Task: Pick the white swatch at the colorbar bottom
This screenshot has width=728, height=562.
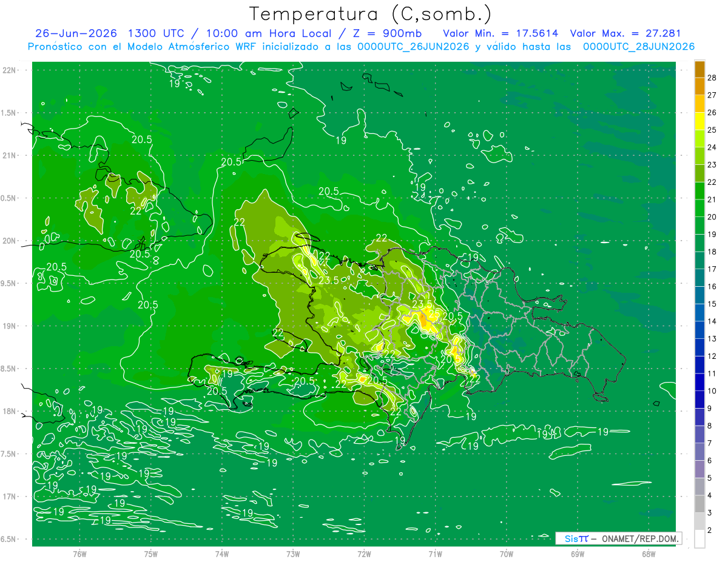Action: pyautogui.click(x=699, y=538)
